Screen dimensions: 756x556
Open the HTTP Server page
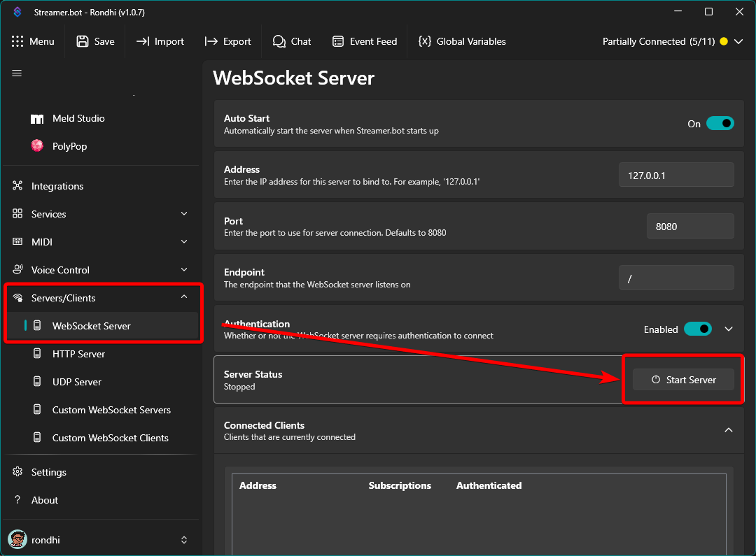(x=103, y=354)
